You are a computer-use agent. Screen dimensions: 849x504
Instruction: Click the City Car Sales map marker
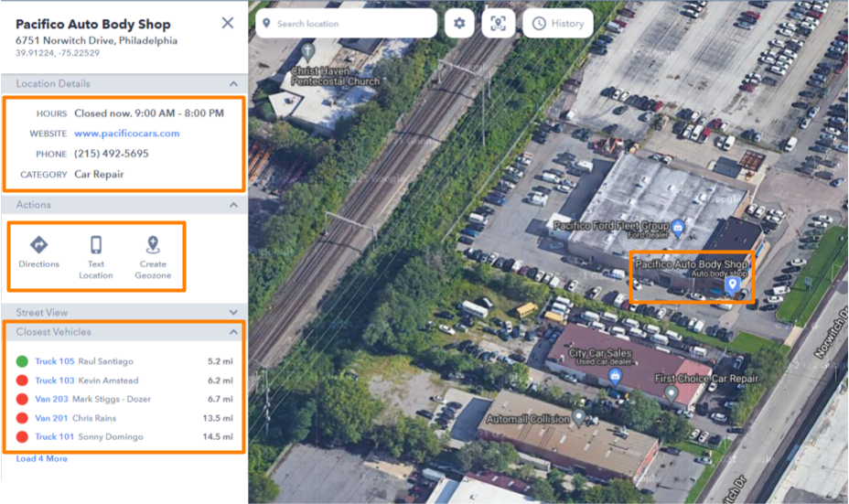615,376
